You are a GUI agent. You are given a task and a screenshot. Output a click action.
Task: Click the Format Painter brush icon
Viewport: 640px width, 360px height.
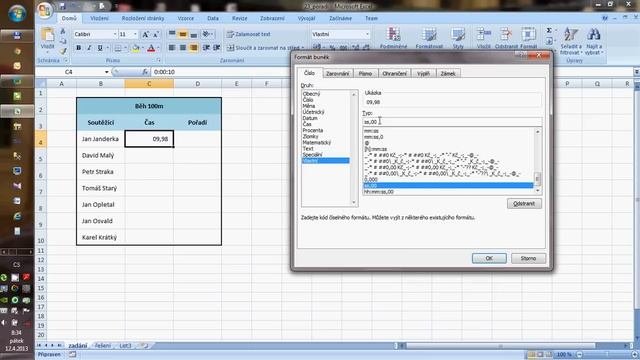click(x=63, y=51)
